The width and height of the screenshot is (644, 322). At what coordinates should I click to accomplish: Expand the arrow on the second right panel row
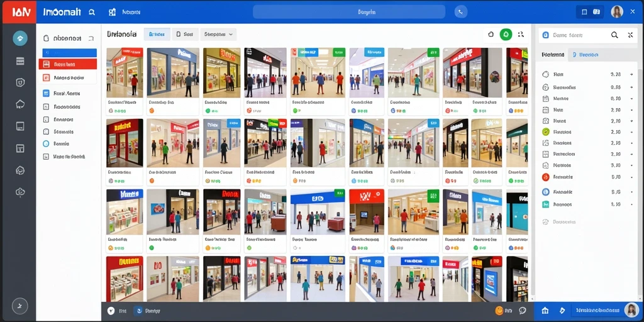631,87
